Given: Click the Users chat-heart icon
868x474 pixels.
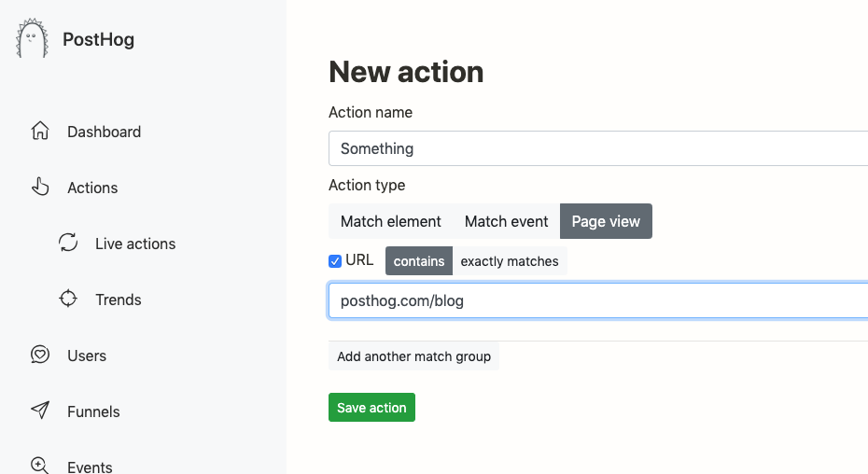Looking at the screenshot, I should pyautogui.click(x=40, y=355).
